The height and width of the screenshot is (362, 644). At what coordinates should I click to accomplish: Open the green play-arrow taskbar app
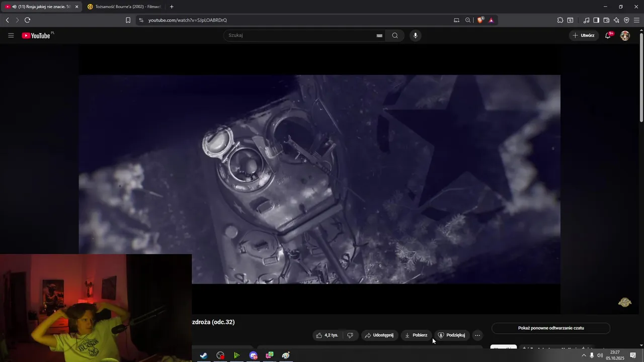pos(236,355)
